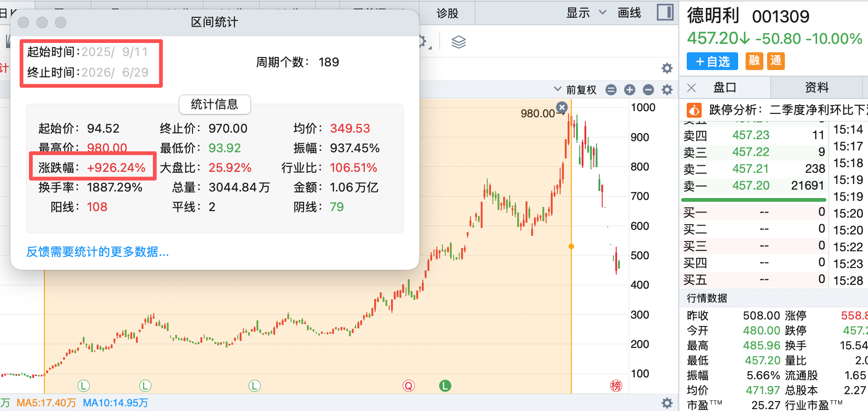This screenshot has height=411, width=868.
Task: Click the red Q event marker
Action: (x=409, y=386)
